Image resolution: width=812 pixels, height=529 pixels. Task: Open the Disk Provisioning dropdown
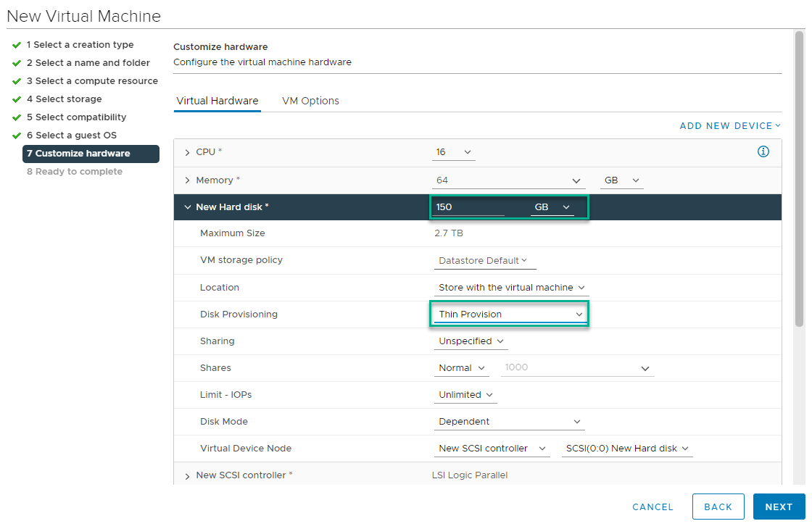click(x=510, y=314)
